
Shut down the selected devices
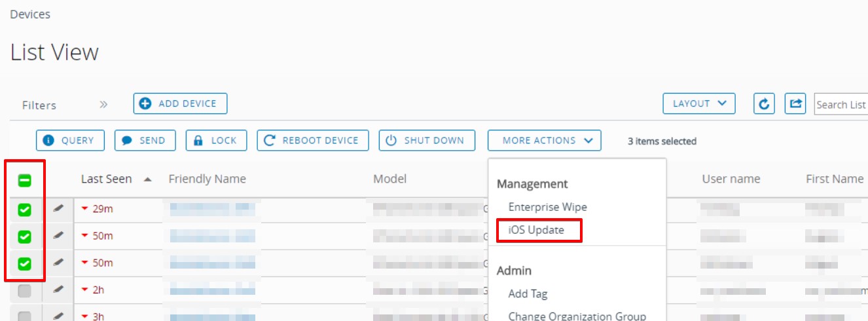click(x=426, y=140)
